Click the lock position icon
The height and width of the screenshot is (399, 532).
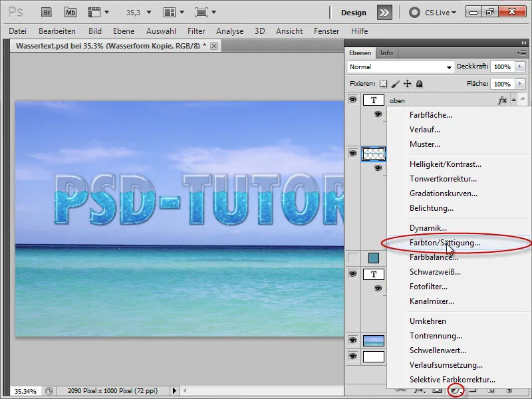tap(407, 84)
